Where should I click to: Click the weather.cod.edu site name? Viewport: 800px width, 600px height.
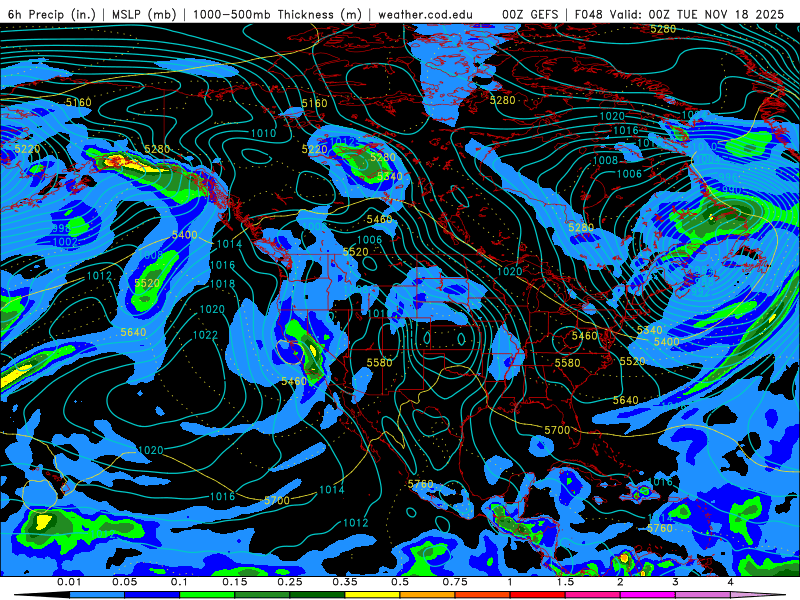tap(425, 14)
